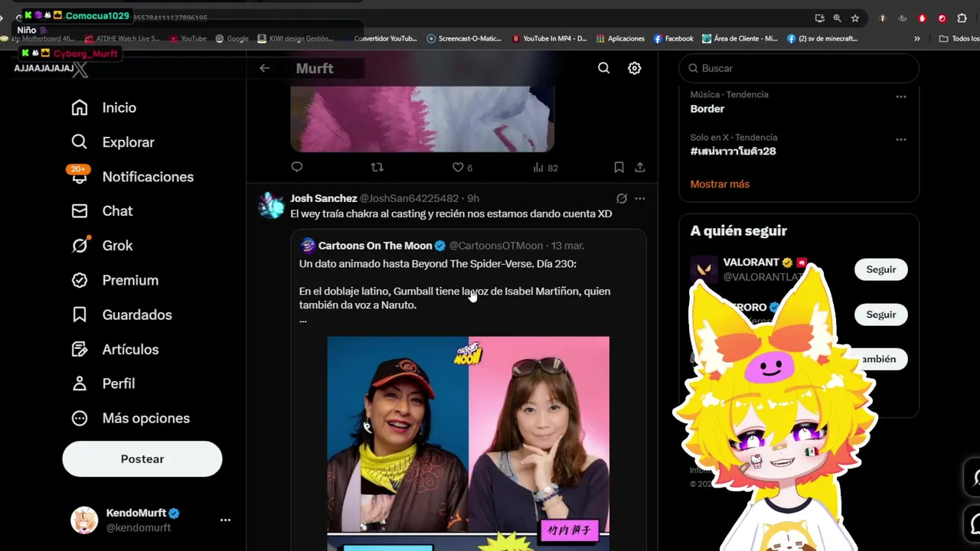
Task: Share the post above Josh Sanchez
Action: pyautogui.click(x=640, y=167)
